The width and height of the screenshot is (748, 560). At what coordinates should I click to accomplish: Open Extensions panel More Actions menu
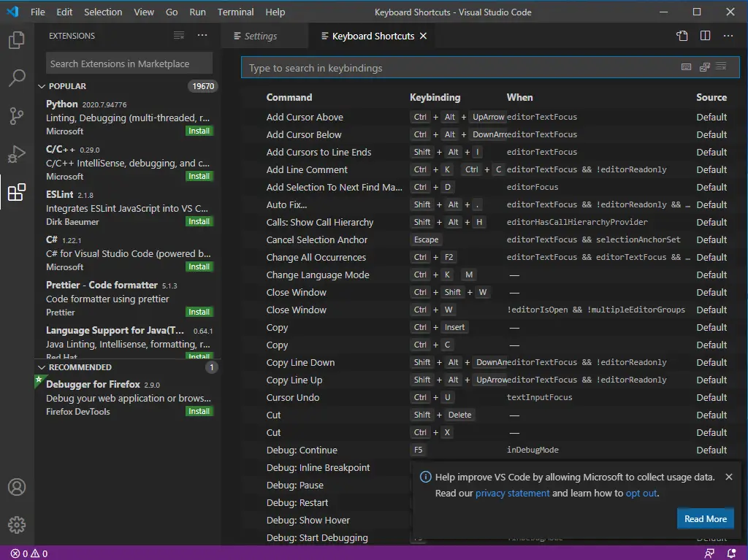[202, 36]
